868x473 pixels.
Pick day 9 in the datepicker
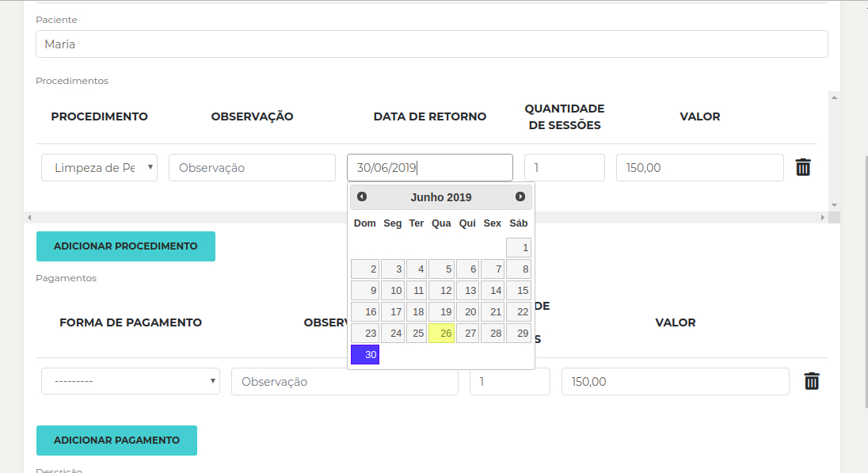(365, 290)
